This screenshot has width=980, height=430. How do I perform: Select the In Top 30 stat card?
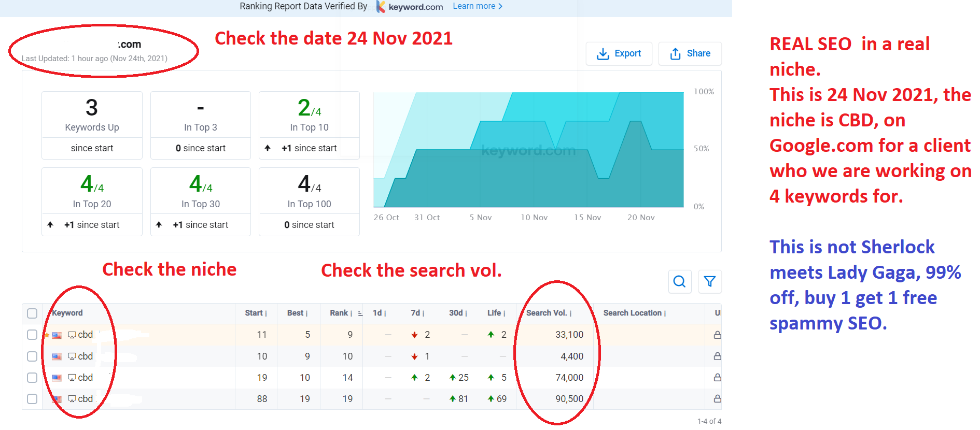pyautogui.click(x=201, y=202)
